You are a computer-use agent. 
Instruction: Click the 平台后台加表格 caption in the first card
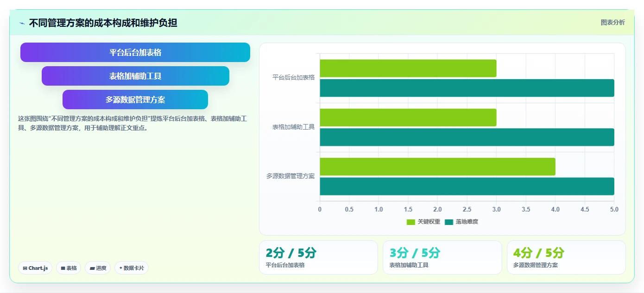tap(285, 265)
